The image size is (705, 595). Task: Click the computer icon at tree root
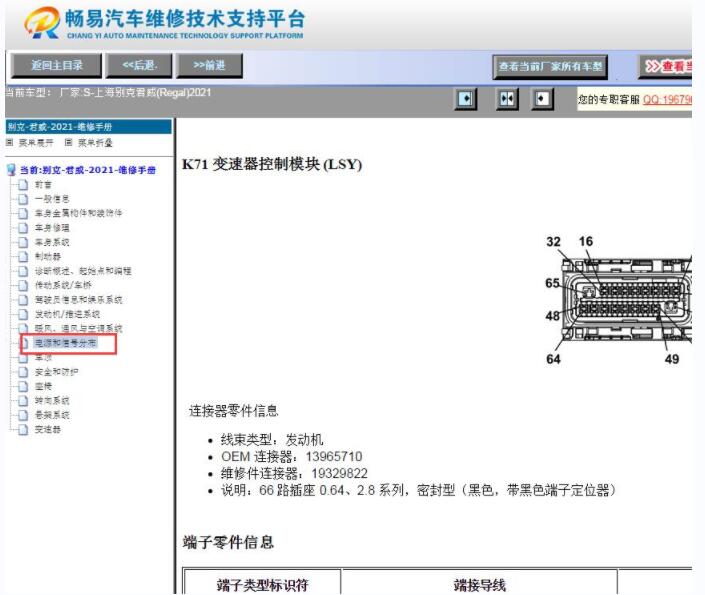coord(12,170)
